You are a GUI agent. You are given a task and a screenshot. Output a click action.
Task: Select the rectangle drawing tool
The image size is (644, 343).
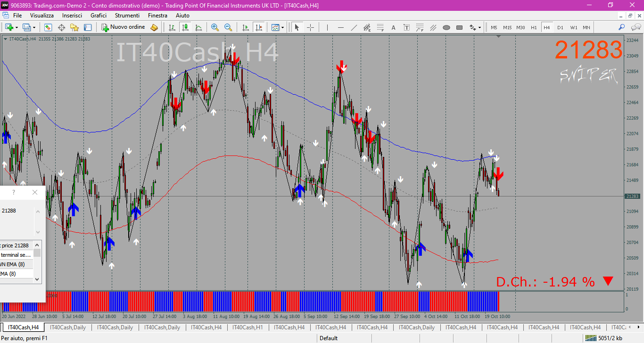pos(459,27)
